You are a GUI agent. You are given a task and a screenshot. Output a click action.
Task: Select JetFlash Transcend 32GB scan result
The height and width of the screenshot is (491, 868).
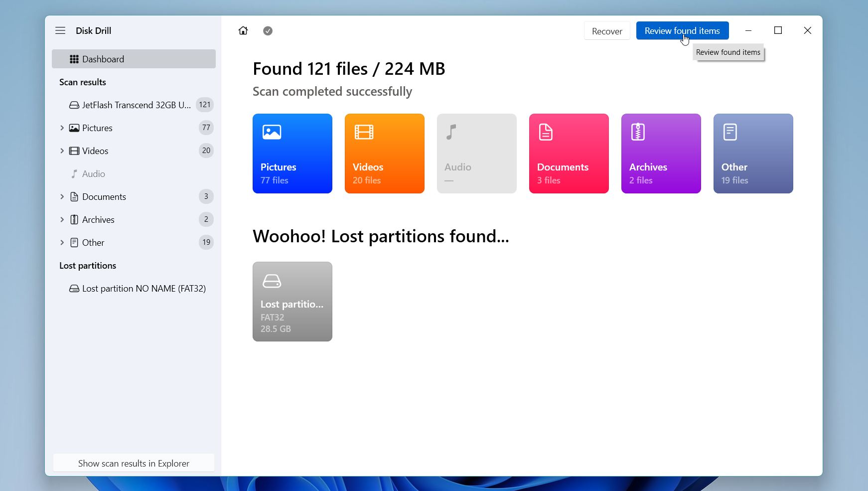click(134, 105)
